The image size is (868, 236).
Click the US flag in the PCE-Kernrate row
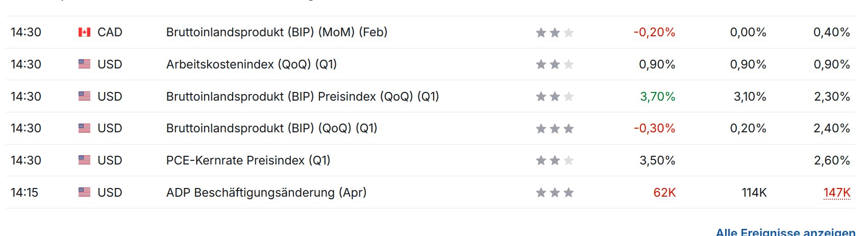[x=84, y=160]
